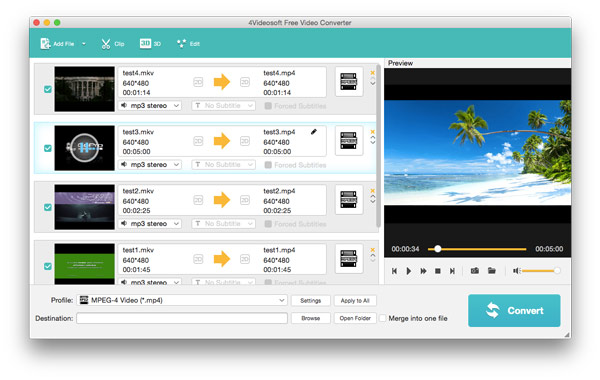The image size is (600, 380).
Task: Click the Clip scissors tool
Action: click(x=112, y=44)
